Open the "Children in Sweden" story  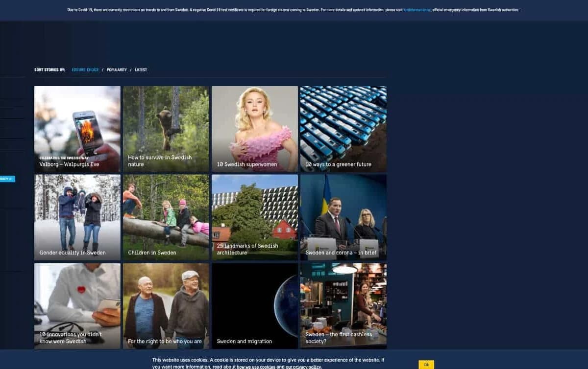[166, 217]
